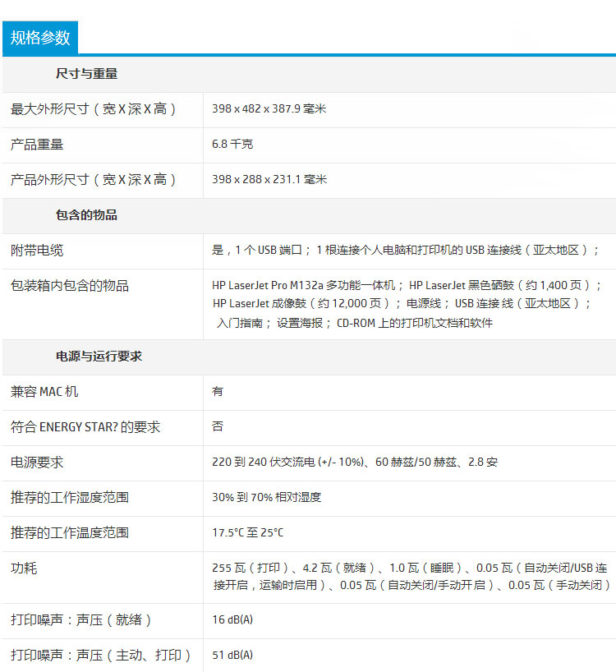Click the 推荐的工作温度范围 label

(70, 532)
